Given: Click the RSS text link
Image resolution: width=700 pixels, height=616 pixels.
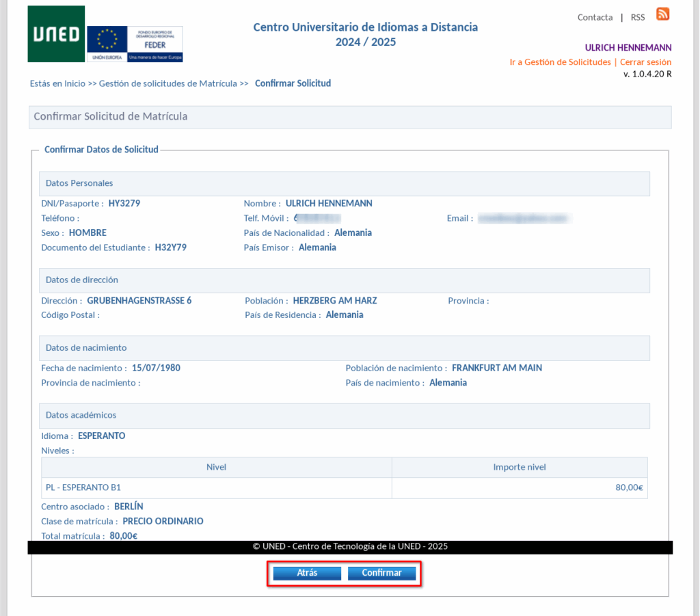Looking at the screenshot, I should point(637,17).
